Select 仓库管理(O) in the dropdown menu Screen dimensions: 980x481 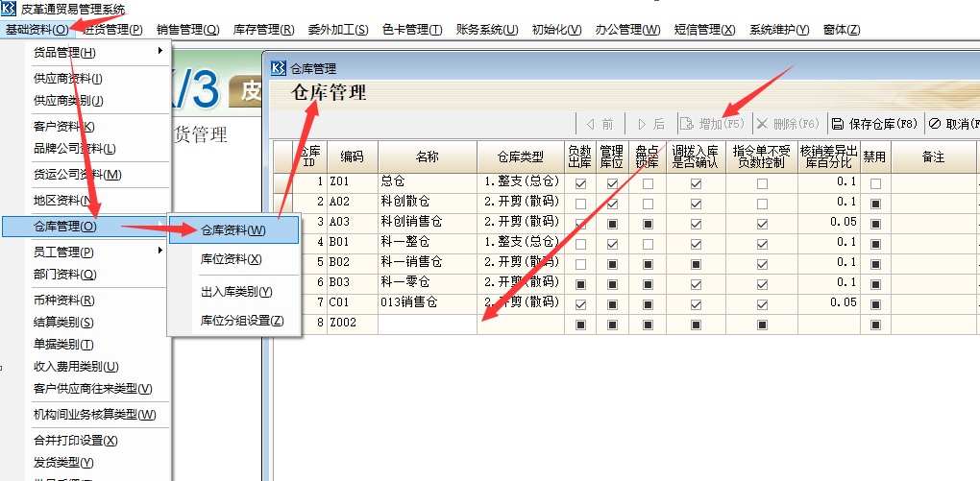[85, 227]
